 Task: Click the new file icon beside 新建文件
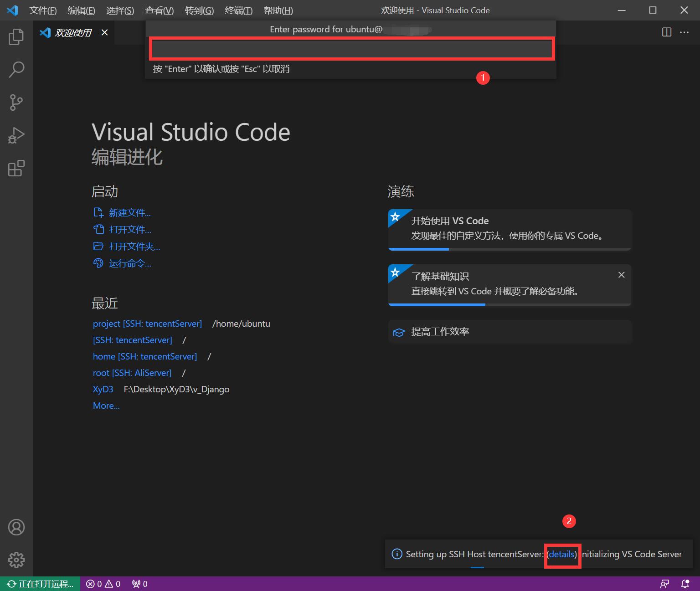pyautogui.click(x=98, y=212)
